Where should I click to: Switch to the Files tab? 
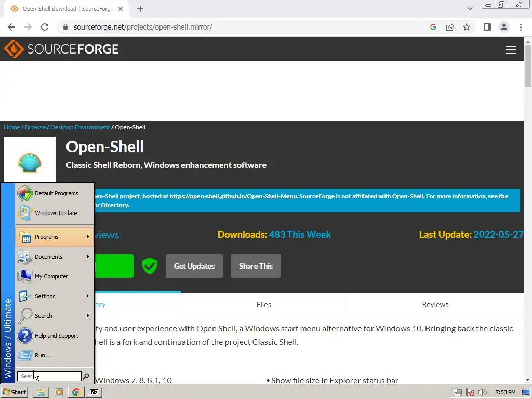tap(263, 304)
